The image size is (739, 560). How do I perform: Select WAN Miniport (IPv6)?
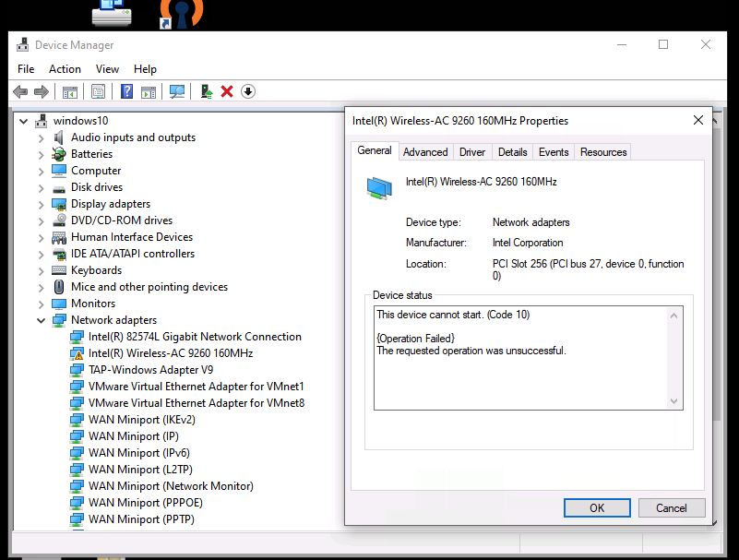[x=139, y=453]
